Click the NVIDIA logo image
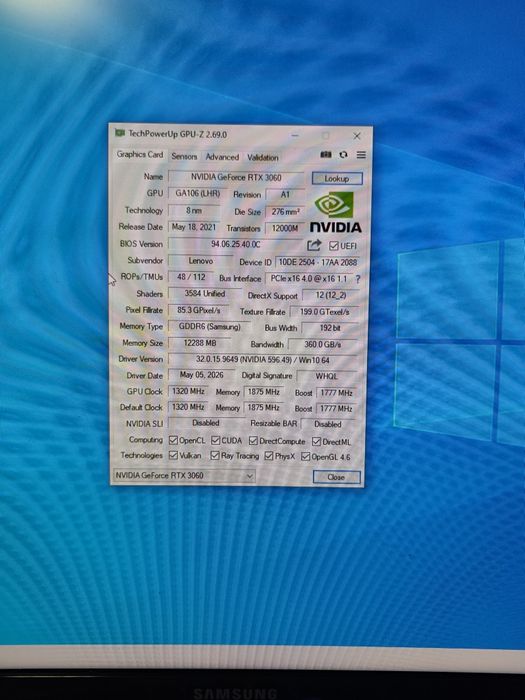 click(336, 212)
